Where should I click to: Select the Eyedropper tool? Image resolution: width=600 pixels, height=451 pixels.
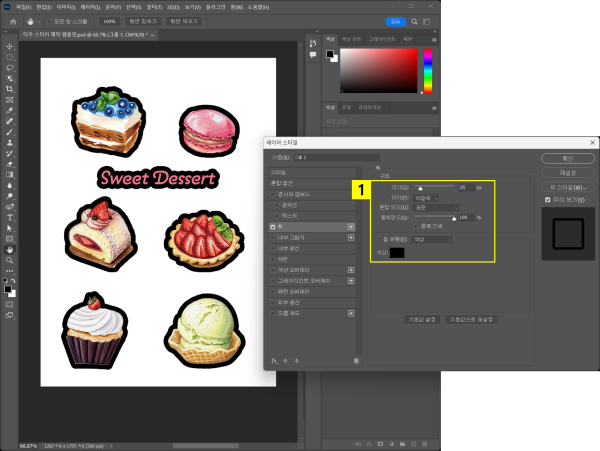point(10,111)
